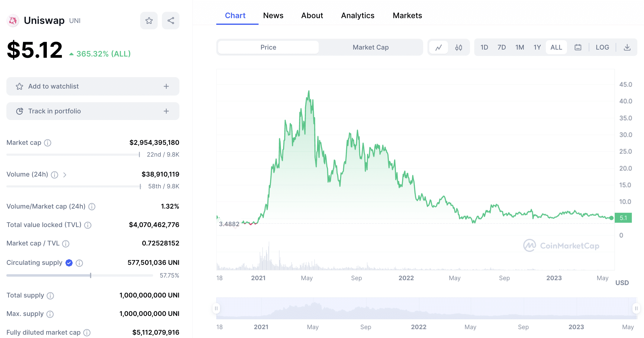
Task: Switch to candlestick chart icon
Action: pyautogui.click(x=459, y=47)
